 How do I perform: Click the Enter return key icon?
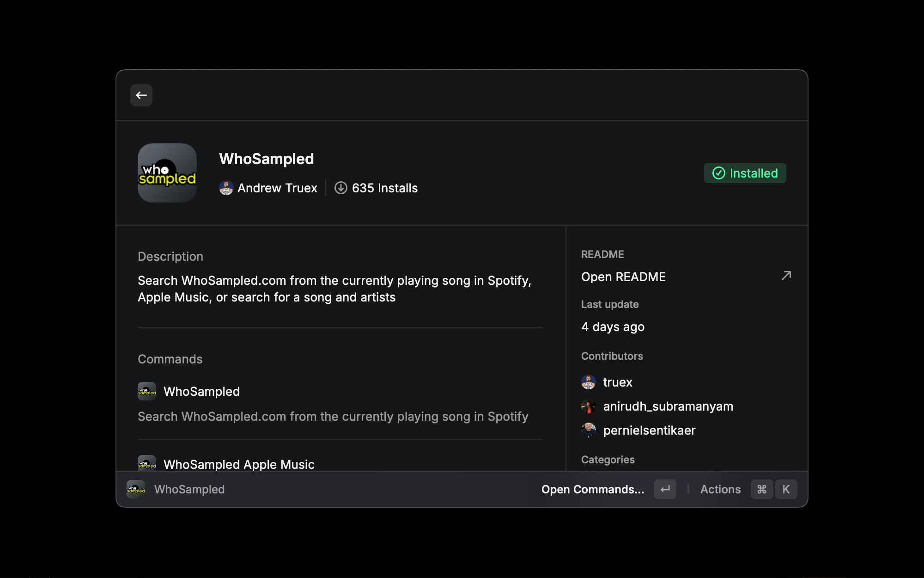665,489
